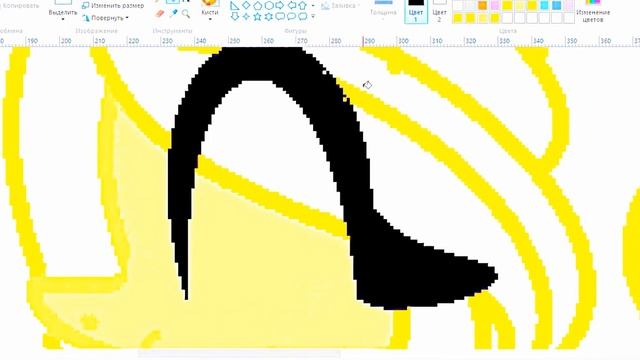Choose the diamond shape
The width and height of the screenshot is (640, 360).
(246, 6)
